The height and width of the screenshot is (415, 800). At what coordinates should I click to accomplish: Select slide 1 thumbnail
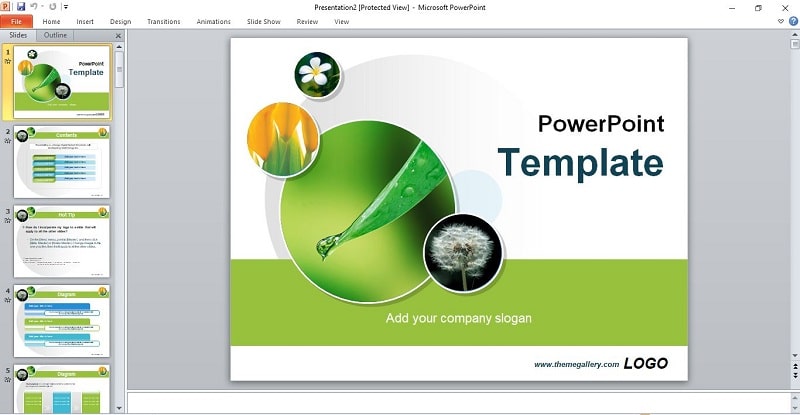point(62,82)
